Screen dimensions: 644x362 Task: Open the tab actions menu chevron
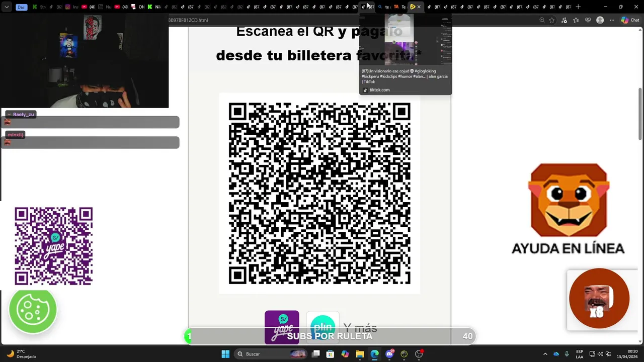[x=7, y=7]
